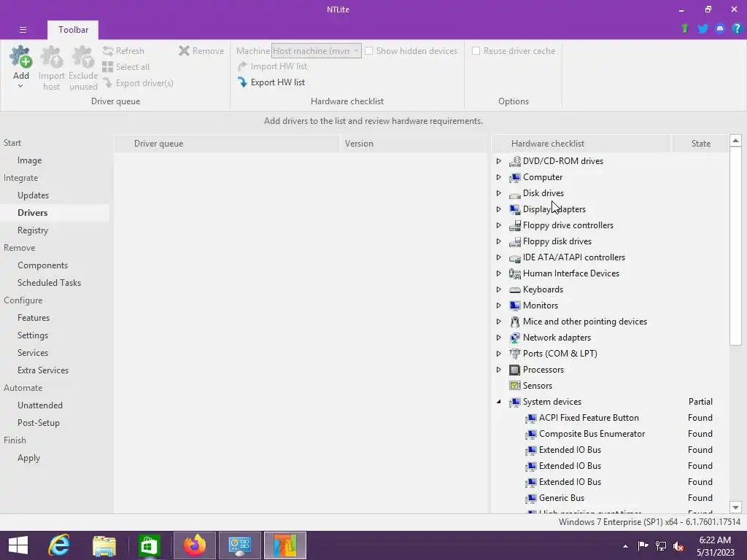The image size is (747, 560).
Task: Click the Monitors device icon
Action: [514, 306]
